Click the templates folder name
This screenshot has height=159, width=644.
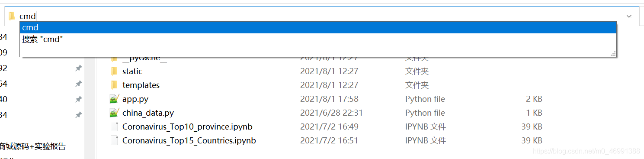coord(141,85)
